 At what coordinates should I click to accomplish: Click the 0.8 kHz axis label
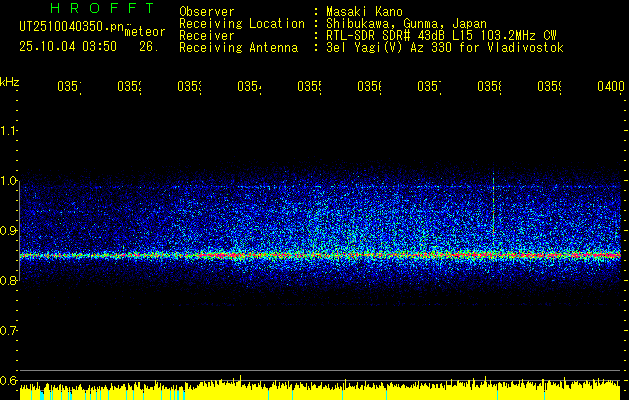(9, 281)
